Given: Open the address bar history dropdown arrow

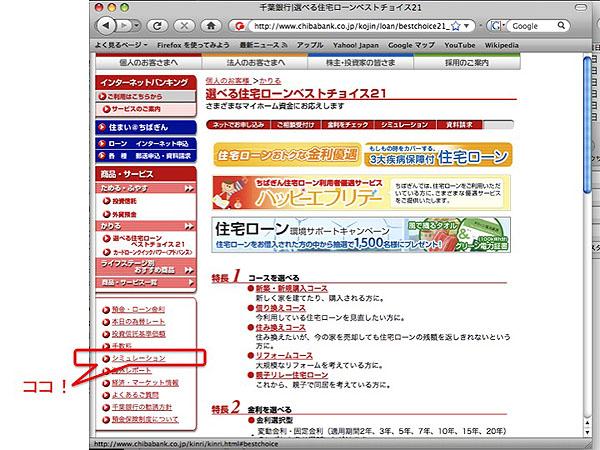Looking at the screenshot, I should [x=466, y=26].
